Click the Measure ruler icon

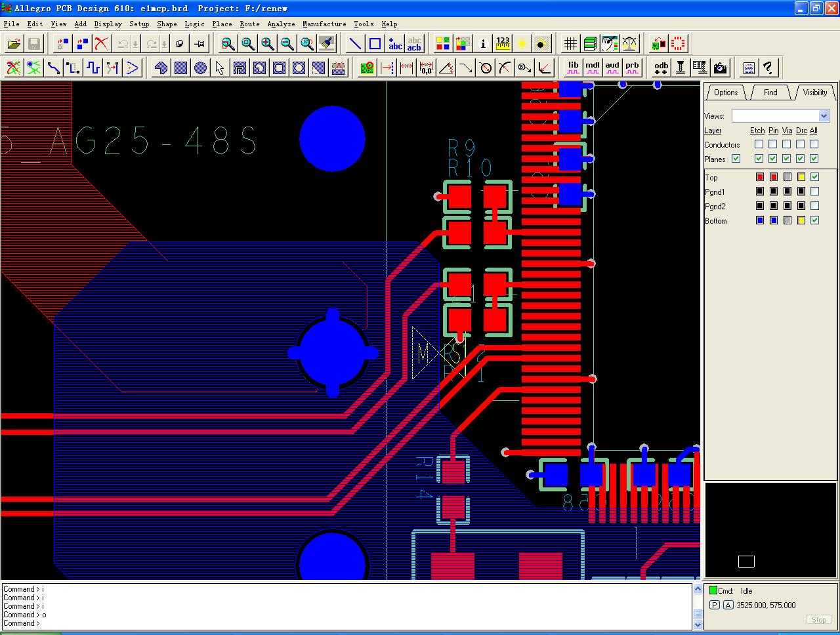[503, 44]
